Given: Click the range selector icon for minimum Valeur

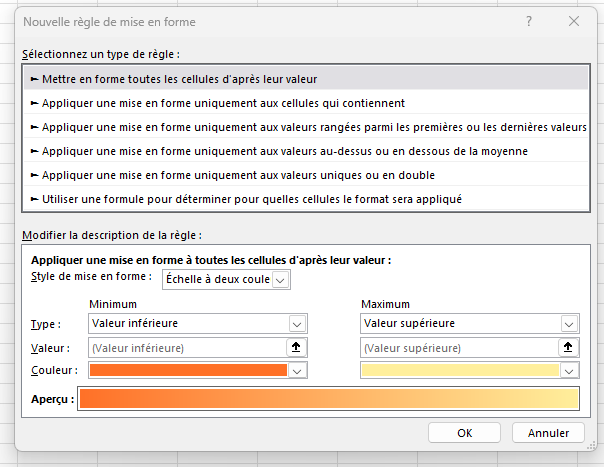Looking at the screenshot, I should pyautogui.click(x=297, y=347).
